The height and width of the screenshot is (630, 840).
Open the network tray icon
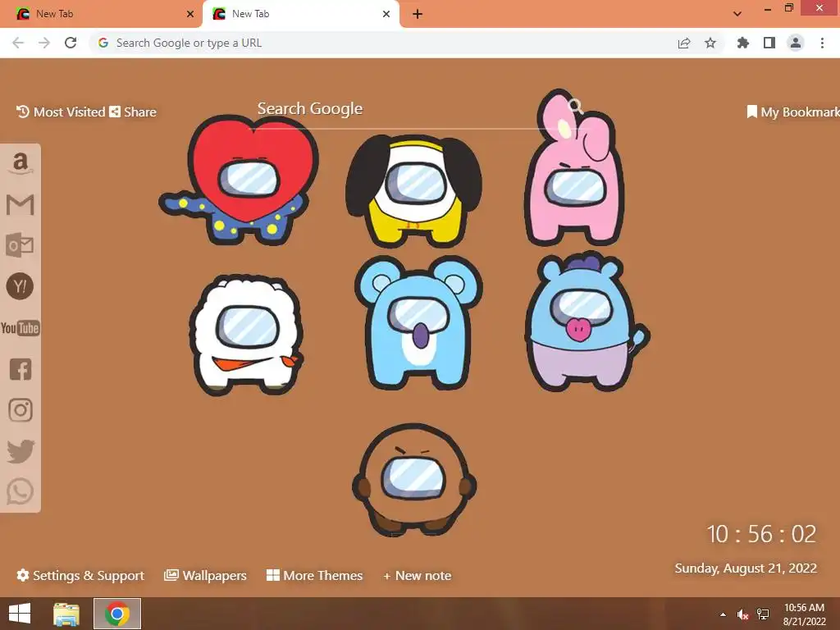[x=763, y=614]
